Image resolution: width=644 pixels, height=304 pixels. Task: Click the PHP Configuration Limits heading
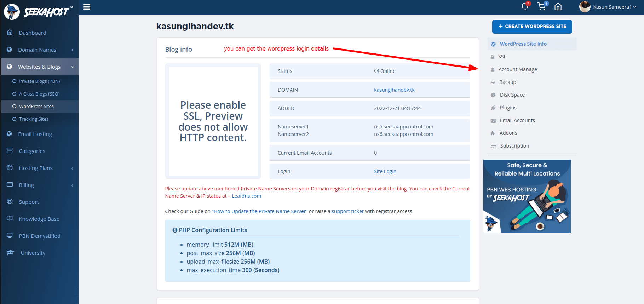coord(209,230)
